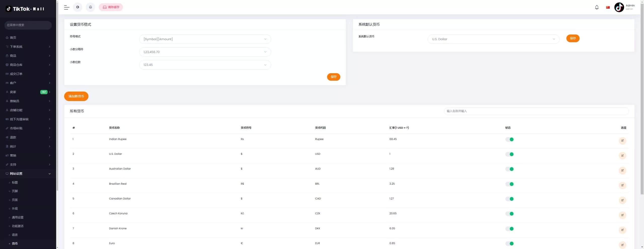This screenshot has height=249, width=644.
Task: Toggle the Czech Koruna currency status
Action: point(509,214)
